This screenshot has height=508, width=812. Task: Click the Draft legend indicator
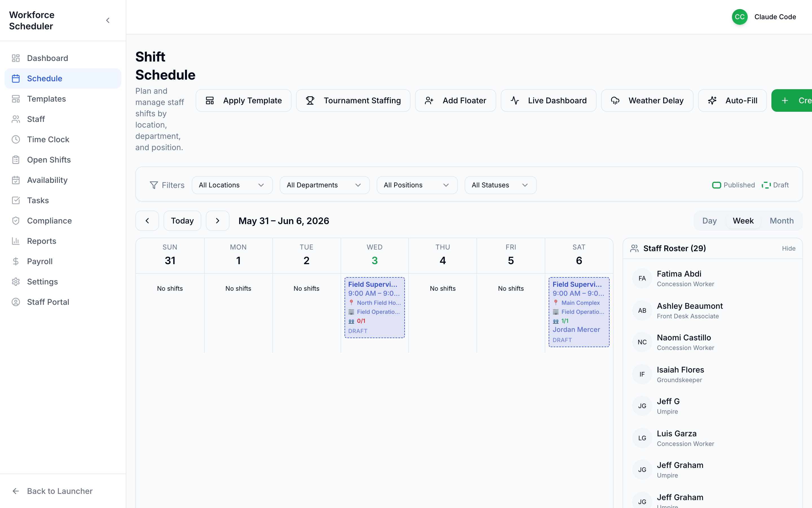[775, 185]
